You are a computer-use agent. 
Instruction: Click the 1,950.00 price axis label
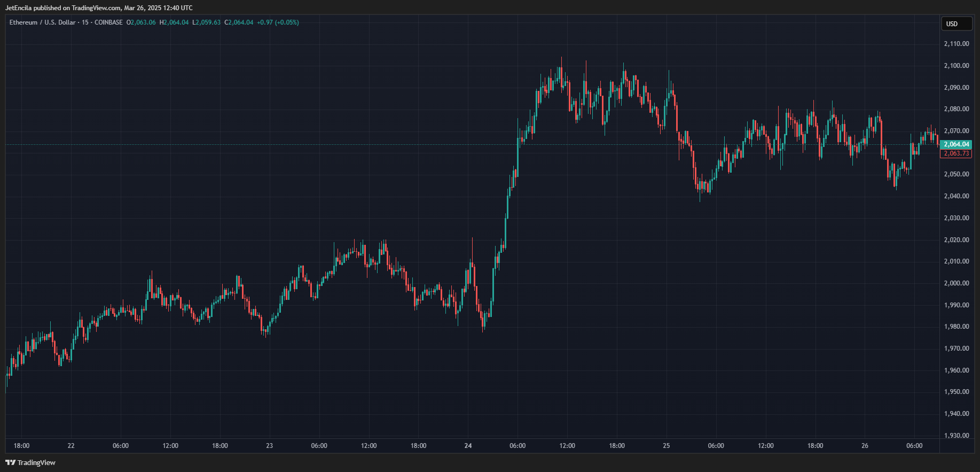tap(957, 392)
